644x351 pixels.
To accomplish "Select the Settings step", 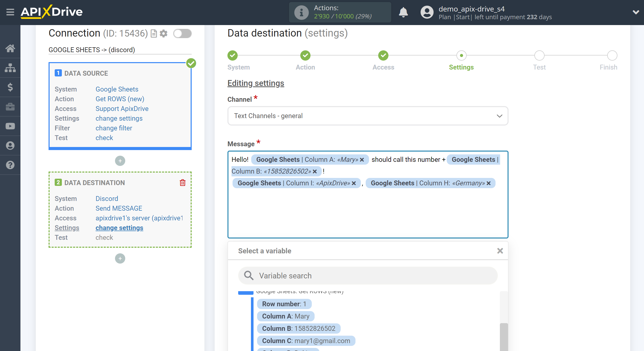I will point(461,55).
